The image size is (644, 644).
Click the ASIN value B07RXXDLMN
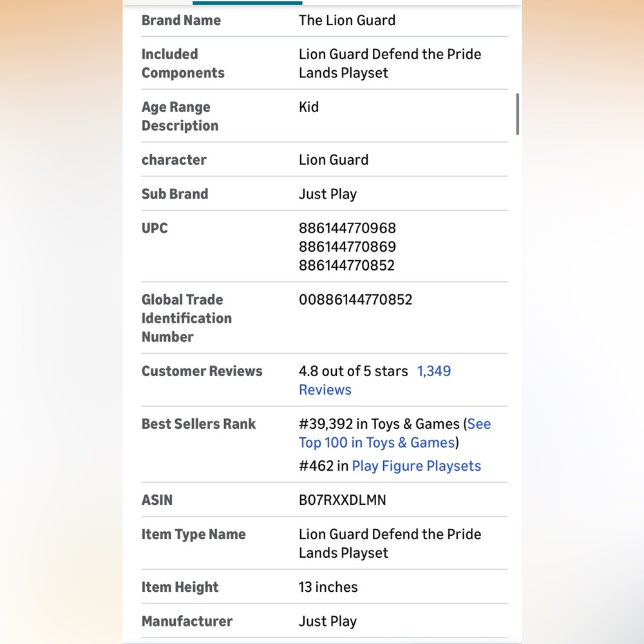[x=342, y=500]
